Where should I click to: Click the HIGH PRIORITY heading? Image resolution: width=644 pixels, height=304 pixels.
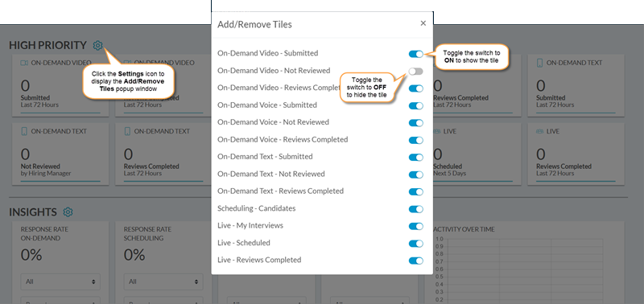pos(48,45)
